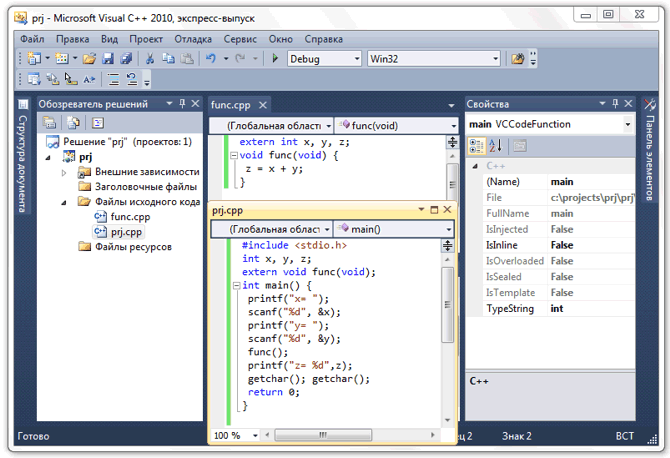Click the Paste icon in toolbar
The width and height of the screenshot is (670, 458).
pos(187,59)
